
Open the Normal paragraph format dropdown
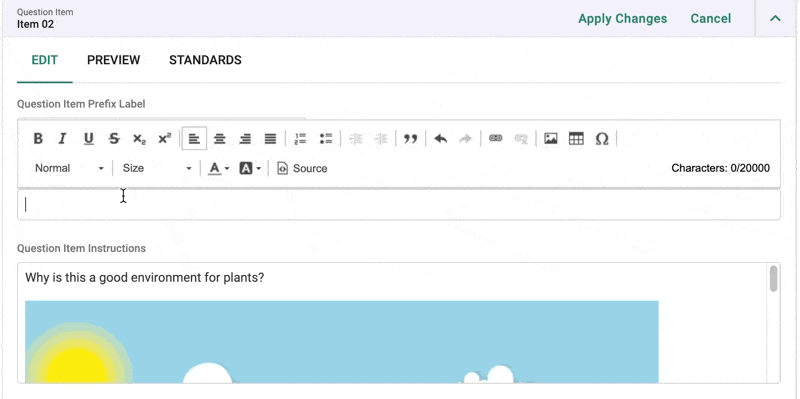(69, 168)
